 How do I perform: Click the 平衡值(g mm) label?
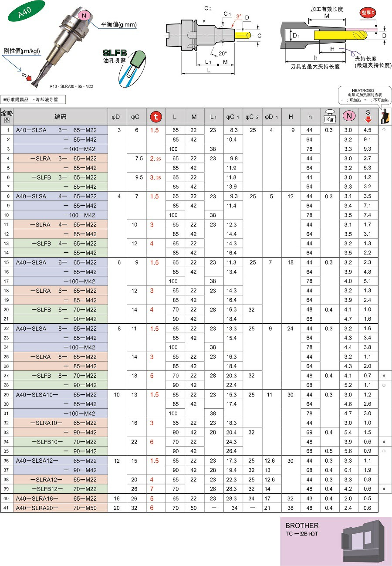coord(119,25)
